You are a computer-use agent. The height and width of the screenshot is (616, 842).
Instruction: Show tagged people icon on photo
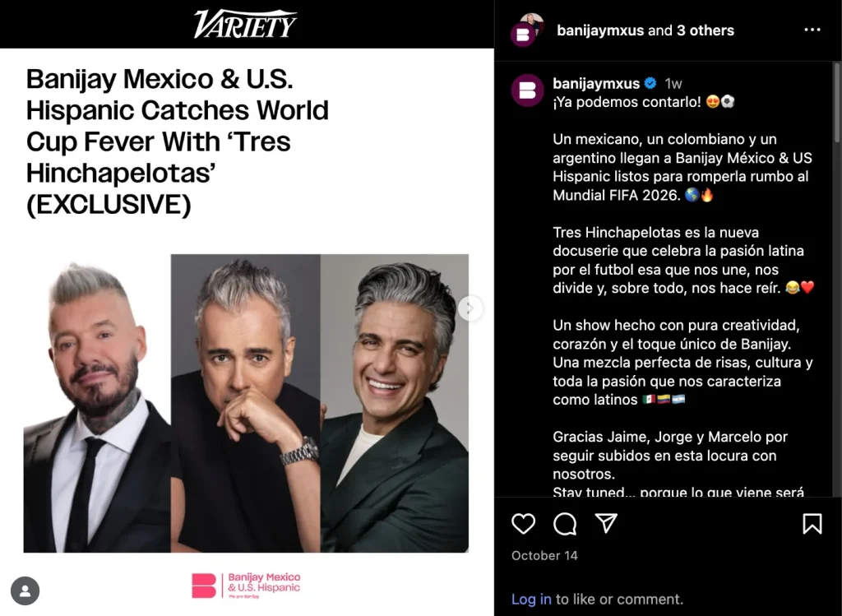coord(25,591)
